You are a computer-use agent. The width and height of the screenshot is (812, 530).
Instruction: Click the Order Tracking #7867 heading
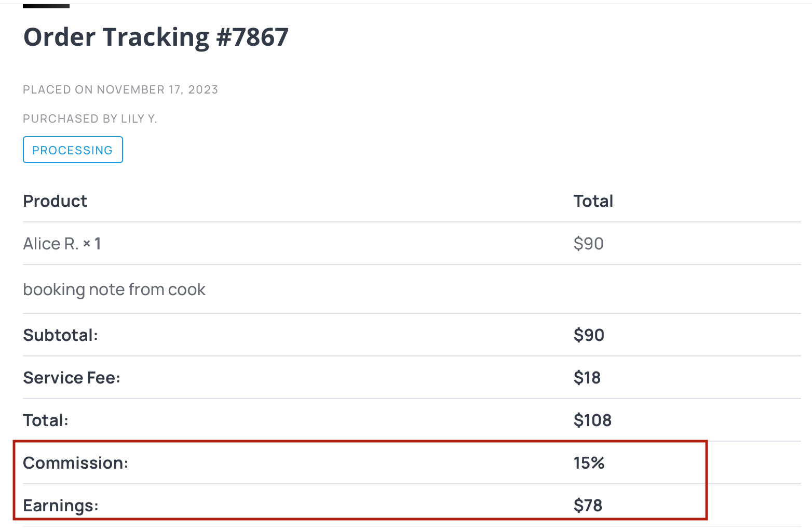click(156, 37)
